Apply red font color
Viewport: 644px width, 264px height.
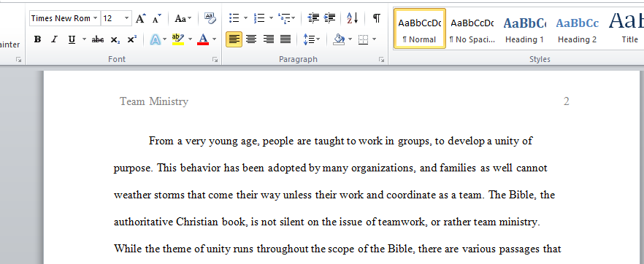(x=203, y=40)
